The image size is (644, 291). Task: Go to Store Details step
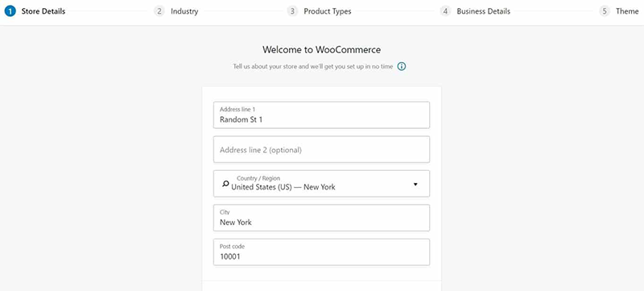[43, 11]
